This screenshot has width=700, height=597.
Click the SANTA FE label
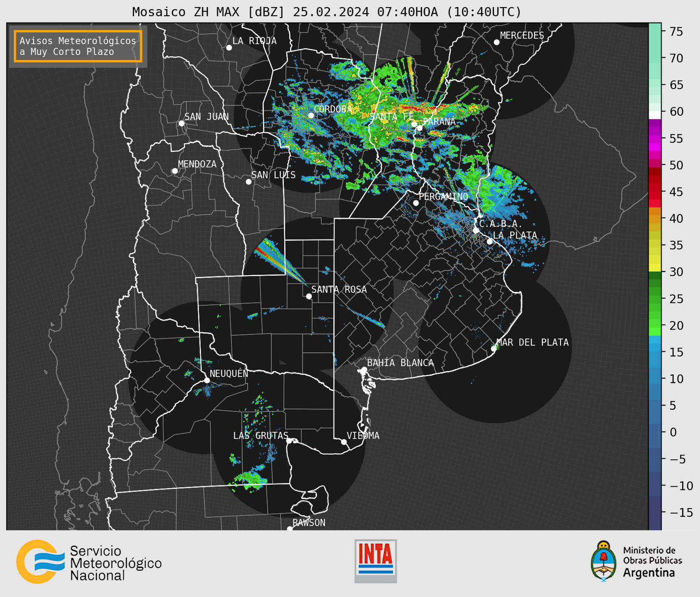[x=391, y=117]
